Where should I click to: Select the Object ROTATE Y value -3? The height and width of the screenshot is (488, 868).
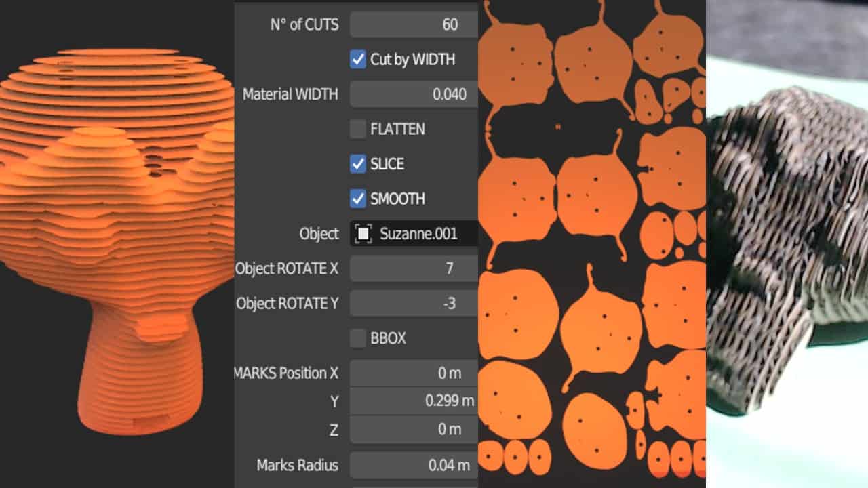tap(414, 304)
